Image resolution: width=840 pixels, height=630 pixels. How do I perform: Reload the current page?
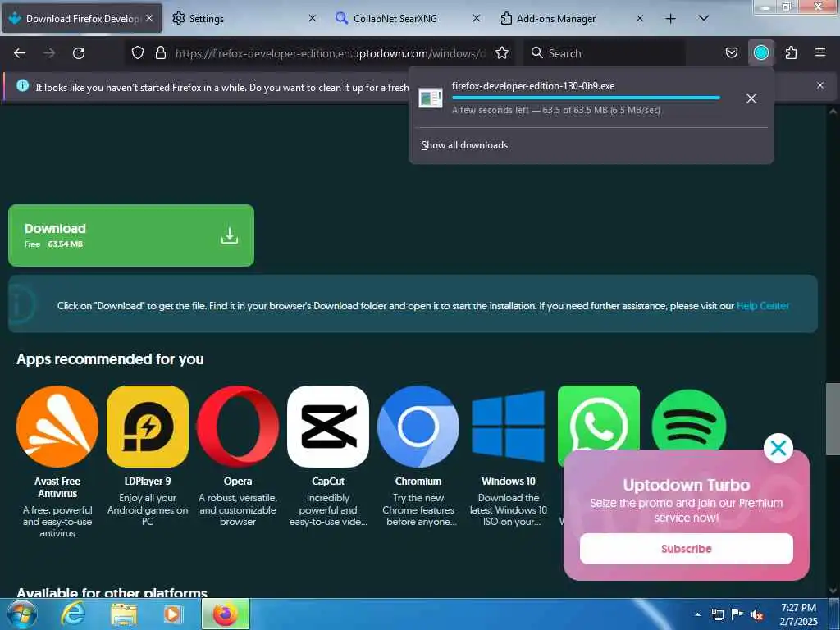pyautogui.click(x=79, y=53)
